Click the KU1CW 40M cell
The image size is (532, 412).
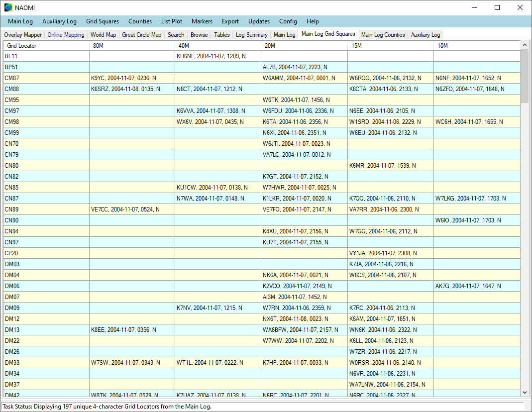(218, 188)
